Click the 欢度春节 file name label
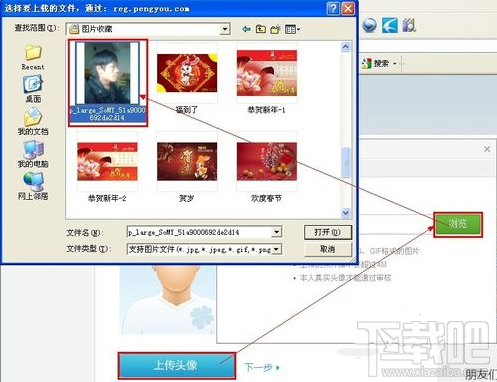Image resolution: width=497 pixels, height=382 pixels. 266,198
